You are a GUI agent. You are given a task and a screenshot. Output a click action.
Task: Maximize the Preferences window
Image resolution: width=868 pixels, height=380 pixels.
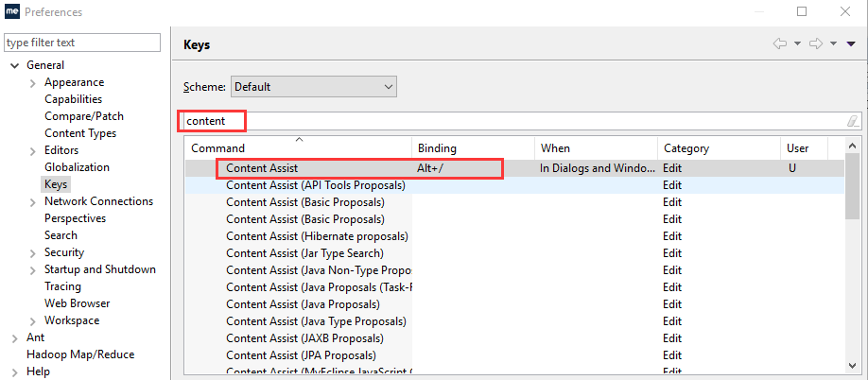[802, 12]
